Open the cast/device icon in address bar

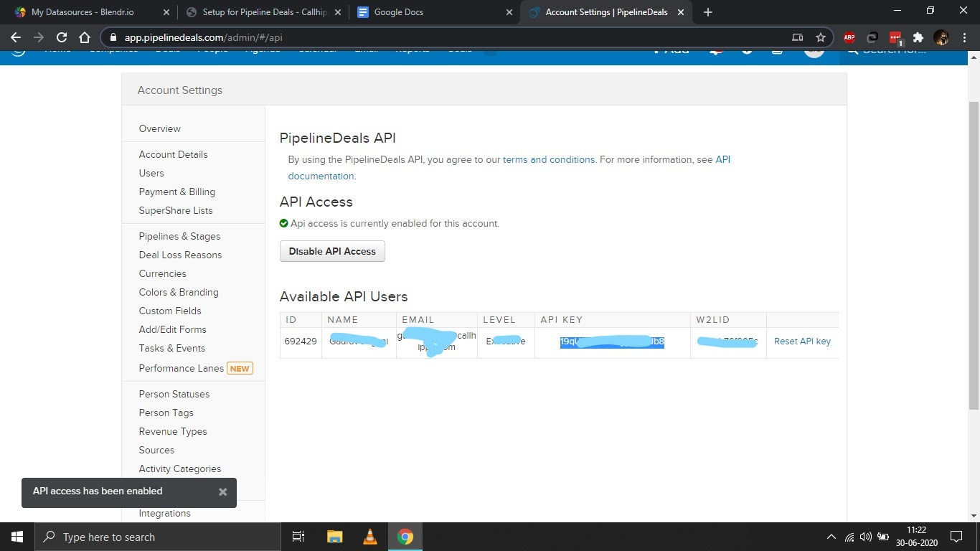coord(797,37)
